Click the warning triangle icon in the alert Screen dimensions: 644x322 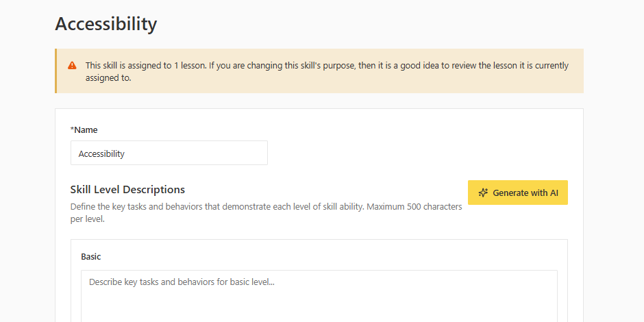point(72,66)
